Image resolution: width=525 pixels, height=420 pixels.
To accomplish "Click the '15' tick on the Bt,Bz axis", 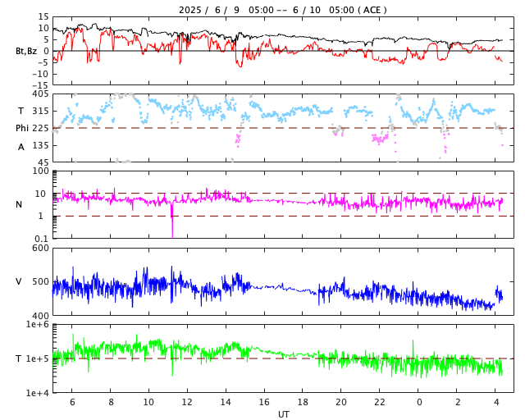I will (x=43, y=16).
